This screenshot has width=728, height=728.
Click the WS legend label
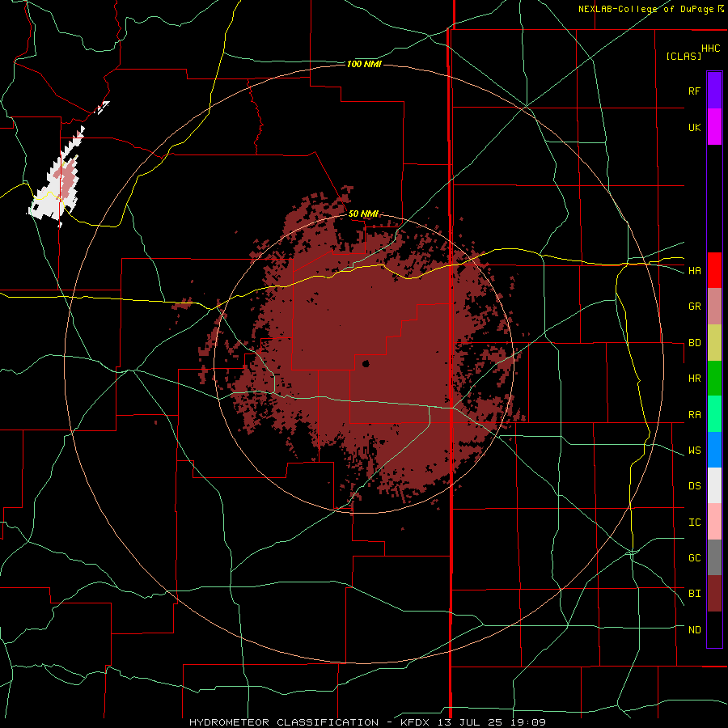695,451
